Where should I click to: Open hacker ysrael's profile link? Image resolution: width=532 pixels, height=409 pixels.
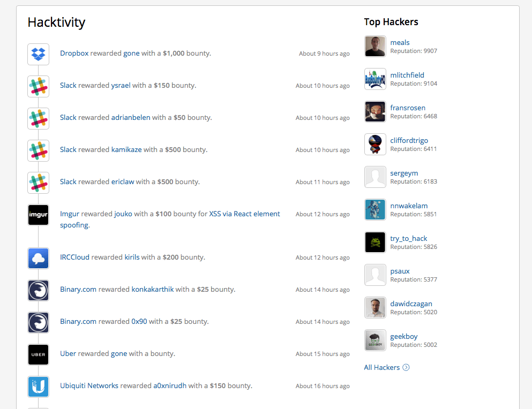coord(121,86)
